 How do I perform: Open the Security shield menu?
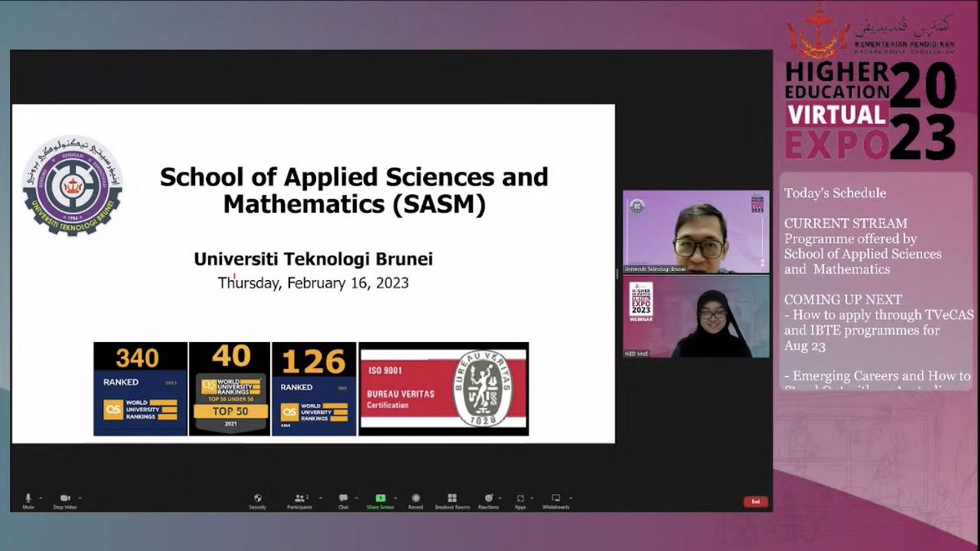click(258, 500)
